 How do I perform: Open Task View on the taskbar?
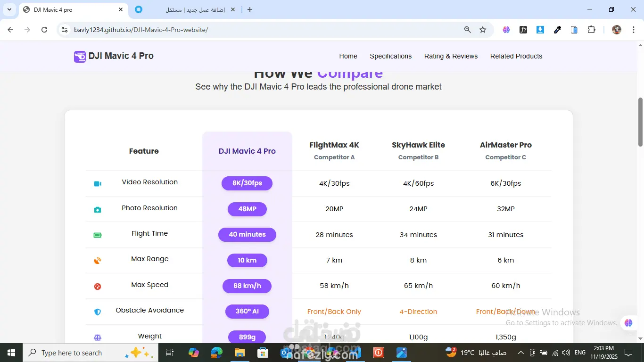(170, 353)
